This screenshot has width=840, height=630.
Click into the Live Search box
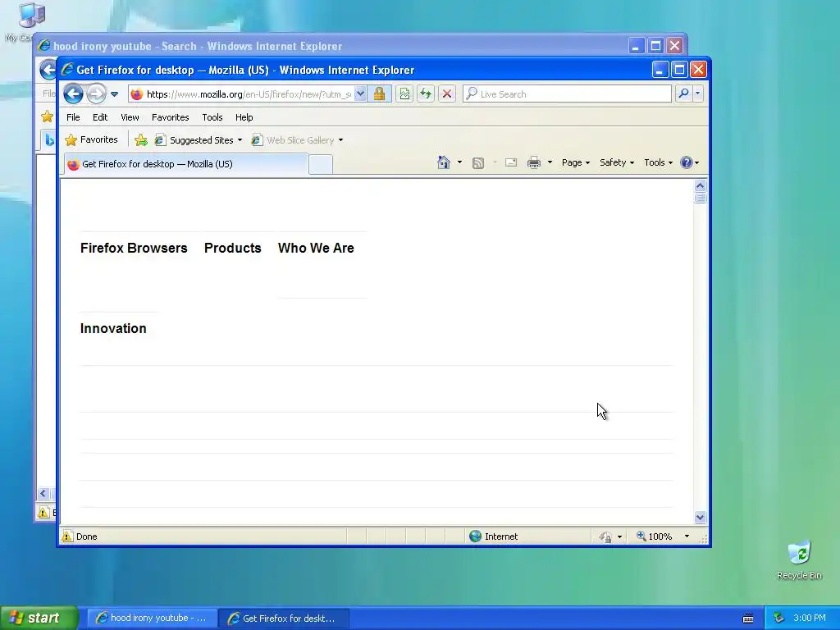(x=568, y=94)
